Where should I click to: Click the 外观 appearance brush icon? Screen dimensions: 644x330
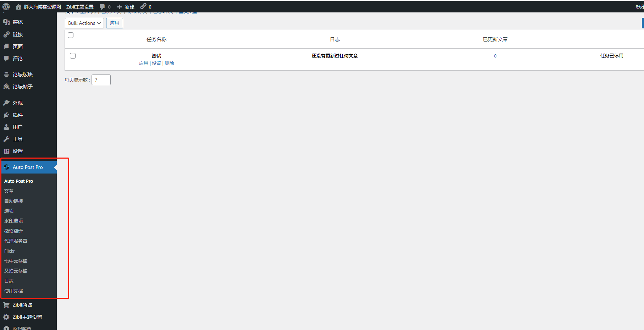coord(6,103)
